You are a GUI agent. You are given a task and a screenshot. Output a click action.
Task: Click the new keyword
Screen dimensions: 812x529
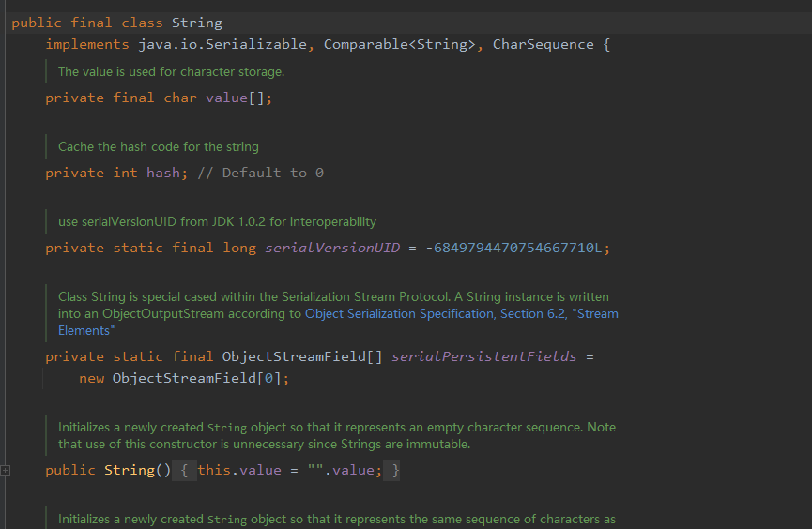[92, 378]
